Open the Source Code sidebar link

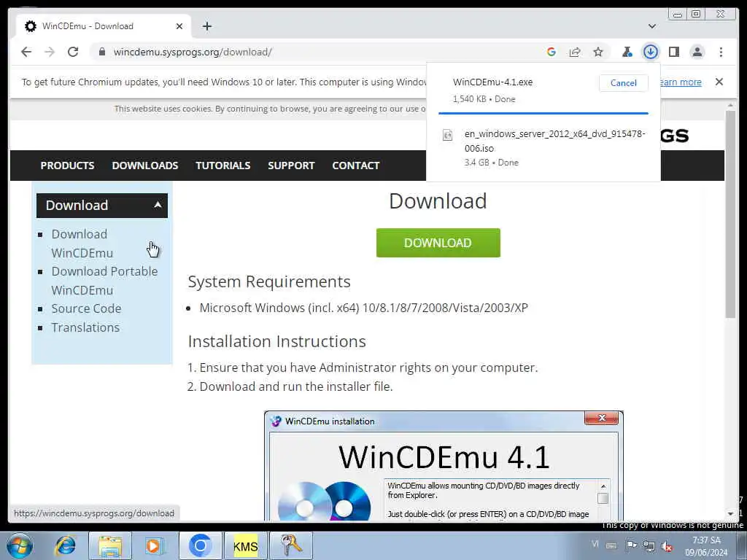86,308
